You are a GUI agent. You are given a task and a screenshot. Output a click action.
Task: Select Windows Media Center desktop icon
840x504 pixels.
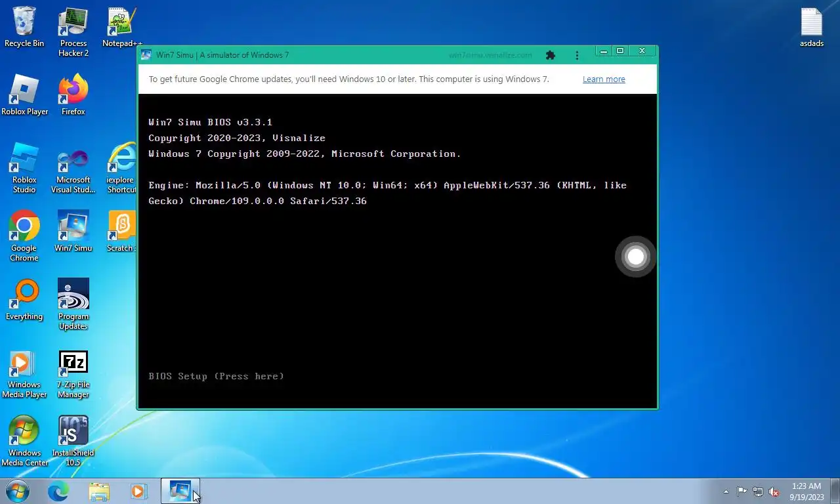(24, 441)
